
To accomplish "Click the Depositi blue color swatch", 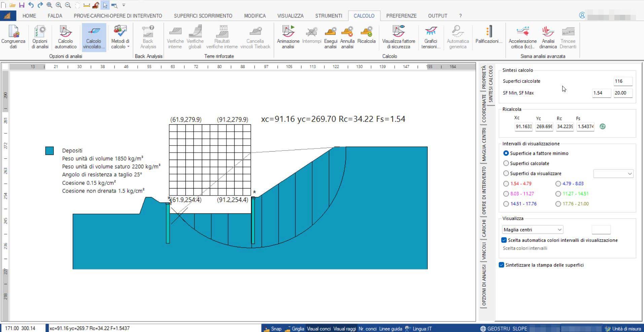I will (x=49, y=151).
